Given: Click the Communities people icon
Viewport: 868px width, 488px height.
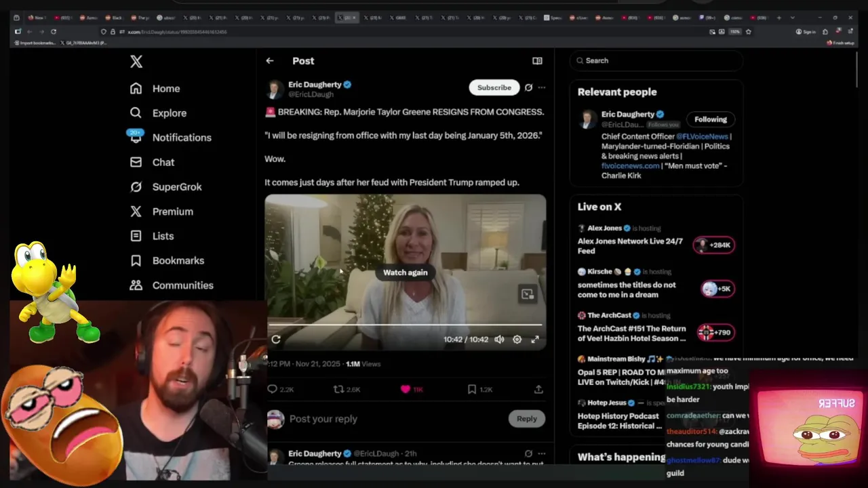Looking at the screenshot, I should pyautogui.click(x=136, y=285).
